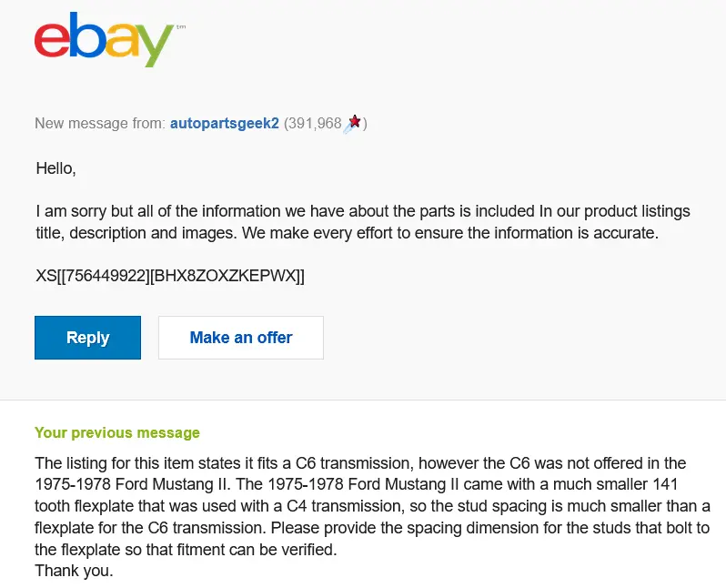
Task: Click the 'Your previous message' heading
Action: pos(117,432)
